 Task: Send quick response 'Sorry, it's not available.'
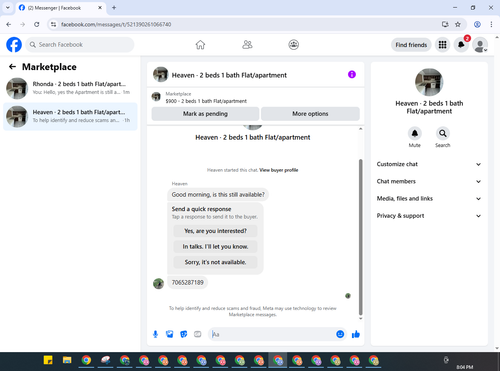[x=215, y=262]
